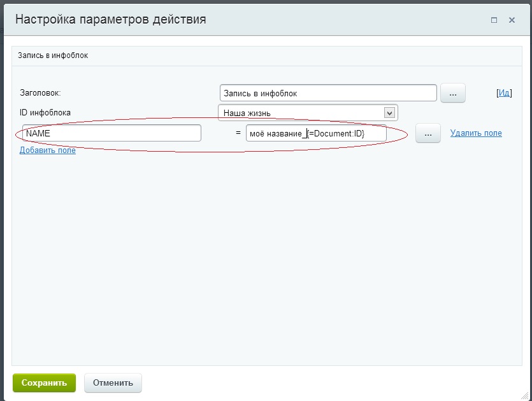Click inside the Заголовок text field

point(328,92)
